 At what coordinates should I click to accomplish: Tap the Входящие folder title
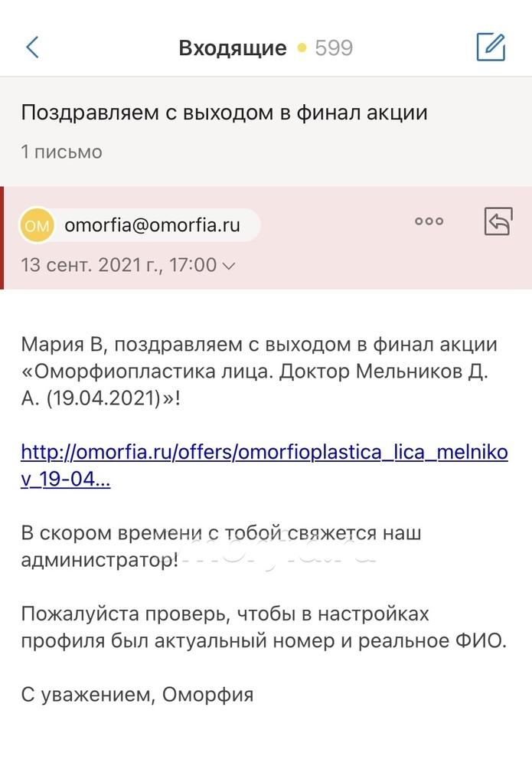[x=233, y=47]
